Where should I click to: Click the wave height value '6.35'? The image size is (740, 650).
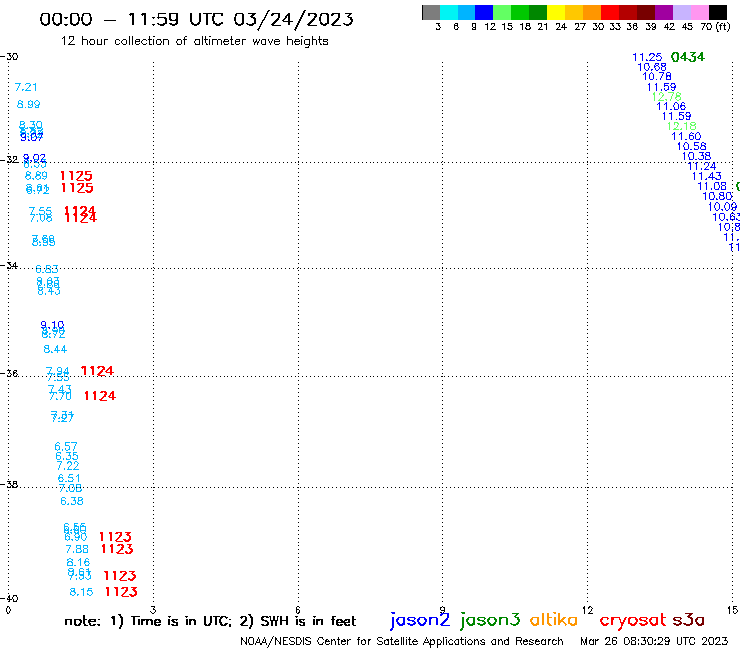pos(67,456)
